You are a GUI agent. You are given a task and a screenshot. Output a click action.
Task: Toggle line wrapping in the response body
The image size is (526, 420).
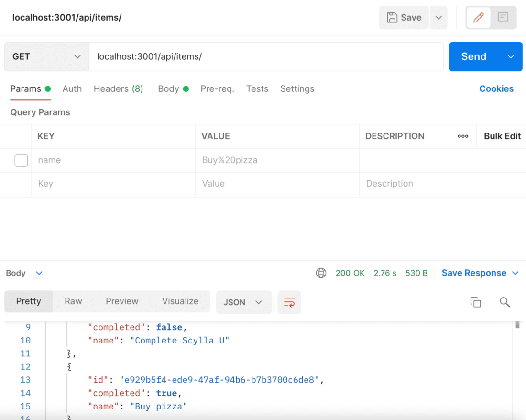point(289,302)
